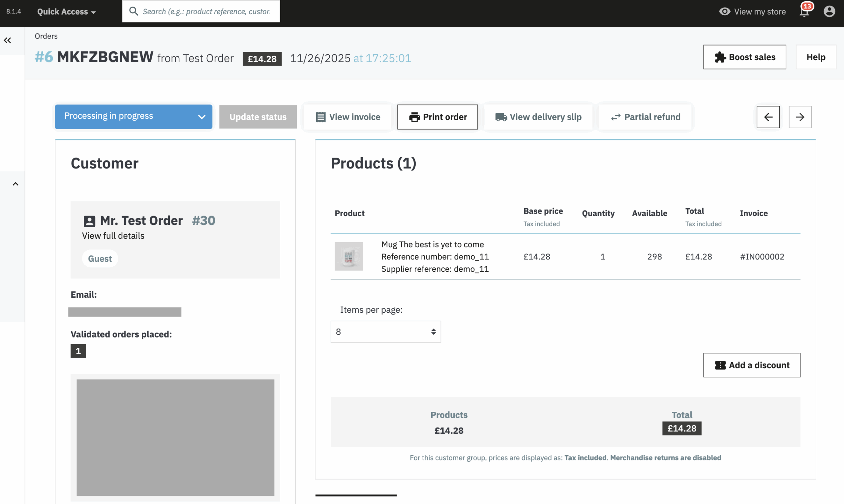
Task: Click View invoice
Action: tap(348, 117)
